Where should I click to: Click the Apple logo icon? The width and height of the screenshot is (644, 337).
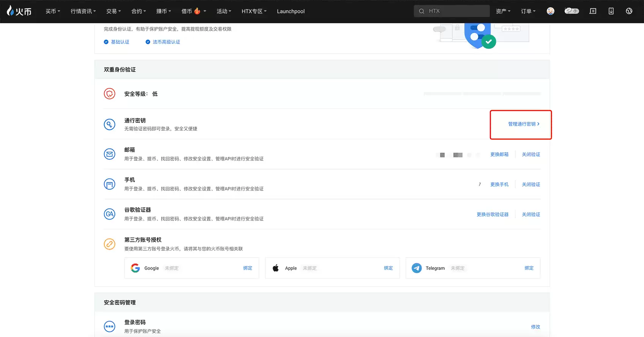pos(276,268)
